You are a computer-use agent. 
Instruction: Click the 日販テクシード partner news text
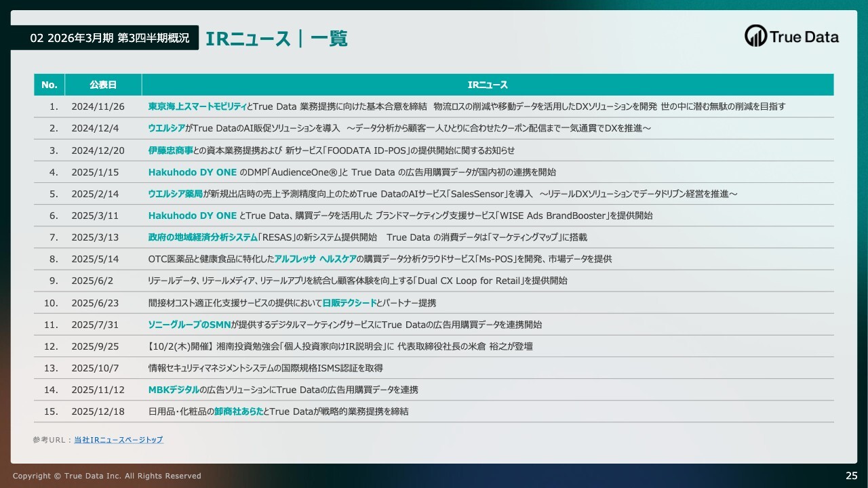tap(349, 303)
